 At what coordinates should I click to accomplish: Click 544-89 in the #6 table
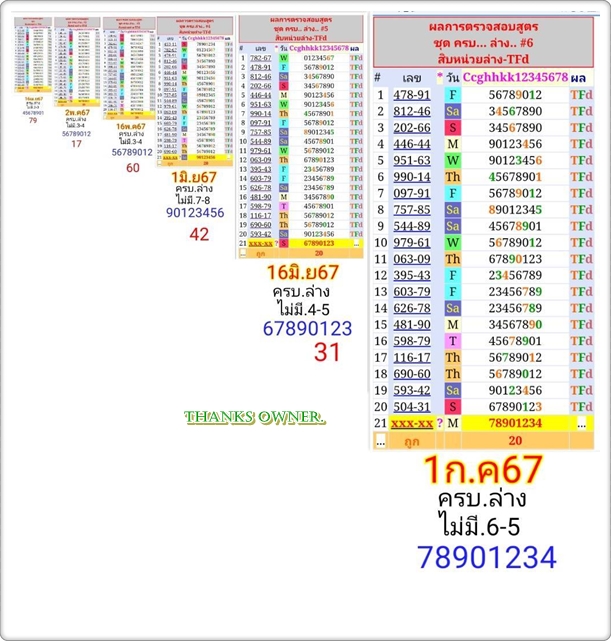[412, 226]
